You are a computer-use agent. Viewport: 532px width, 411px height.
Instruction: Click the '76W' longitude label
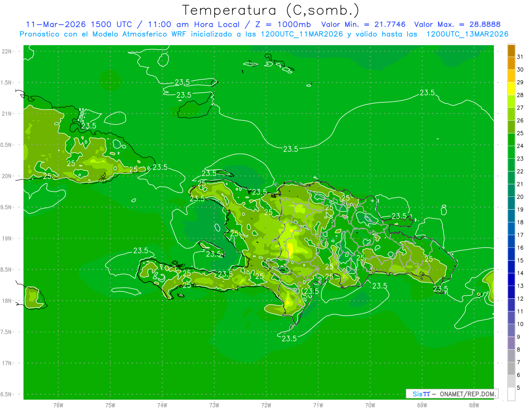tap(58, 405)
